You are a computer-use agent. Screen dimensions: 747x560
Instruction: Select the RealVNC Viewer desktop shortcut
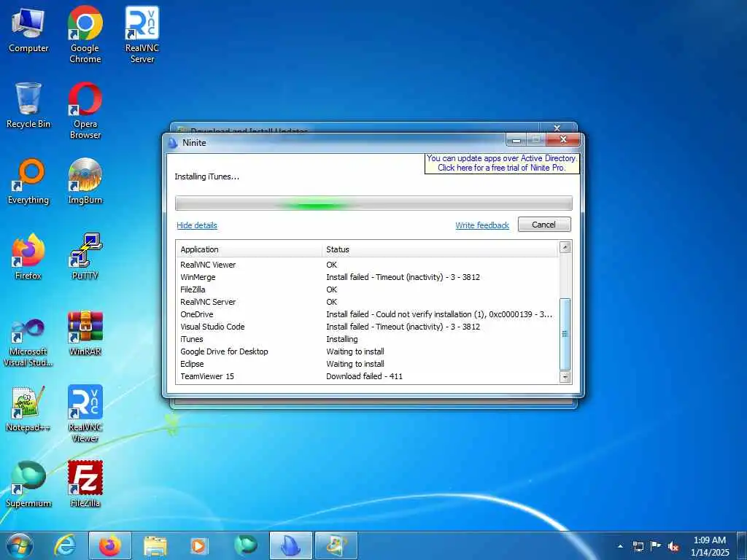85,414
